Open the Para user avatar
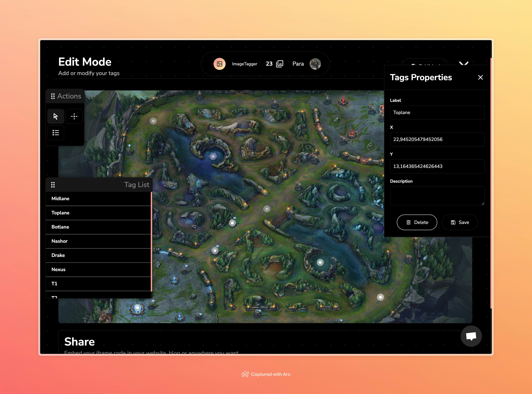Screen dimensions: 532x394 pyautogui.click(x=315, y=64)
